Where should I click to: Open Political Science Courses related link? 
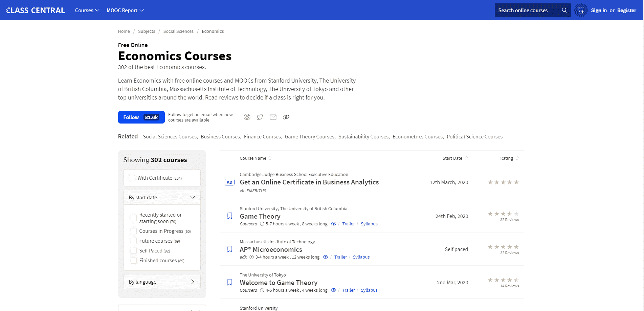(474, 137)
